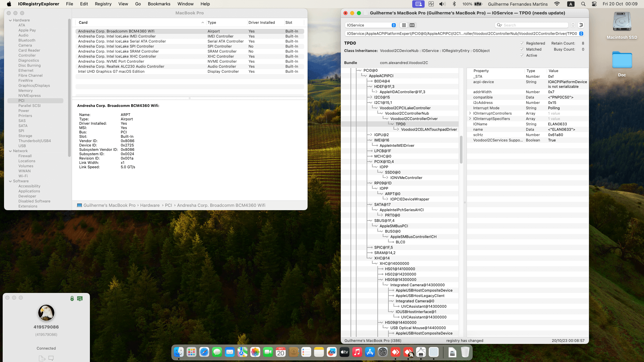
Task: Expand IOInterruptControllers array property
Action: point(470,113)
